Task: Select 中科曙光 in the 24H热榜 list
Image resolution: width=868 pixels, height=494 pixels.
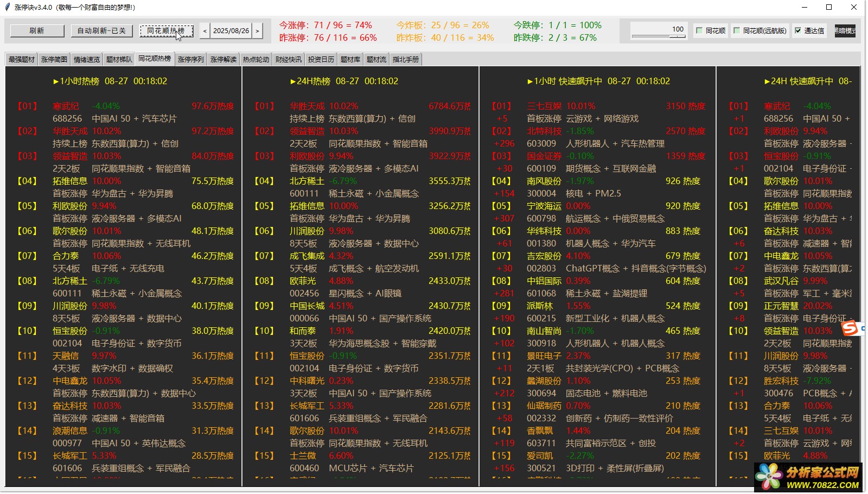Action: pyautogui.click(x=307, y=381)
